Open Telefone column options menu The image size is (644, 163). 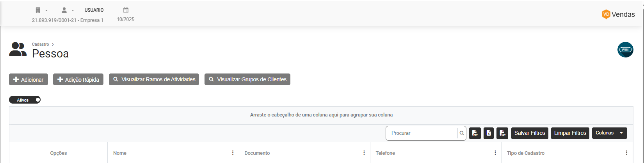[x=495, y=153]
